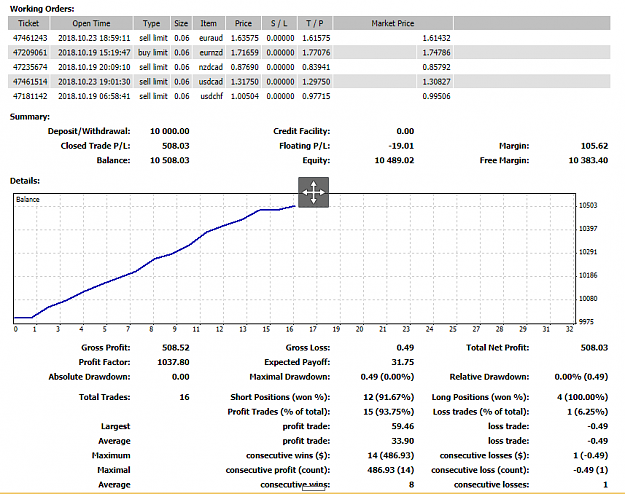
Task: Click the Equity value 10 489.02
Action: click(394, 160)
